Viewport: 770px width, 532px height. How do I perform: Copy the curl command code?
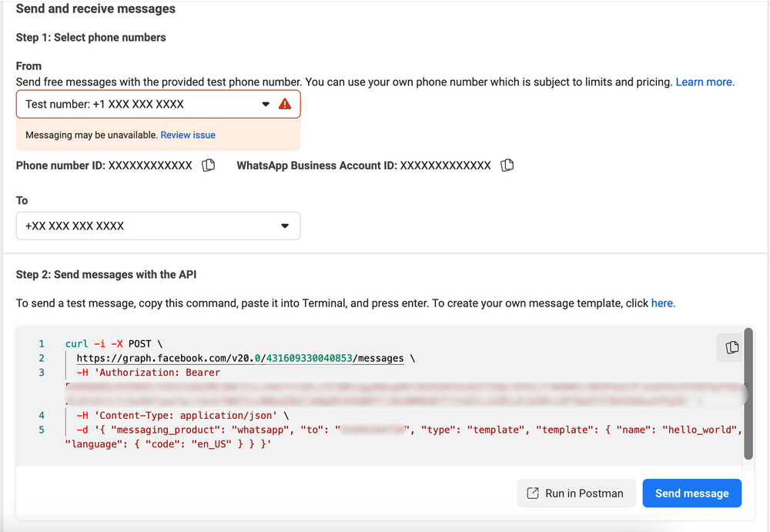731,347
